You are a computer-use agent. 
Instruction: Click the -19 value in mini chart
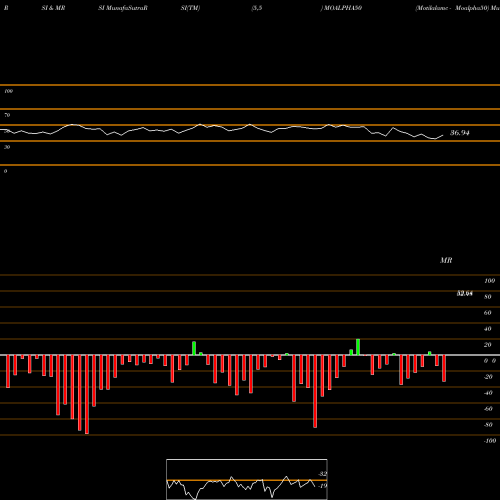(322, 486)
